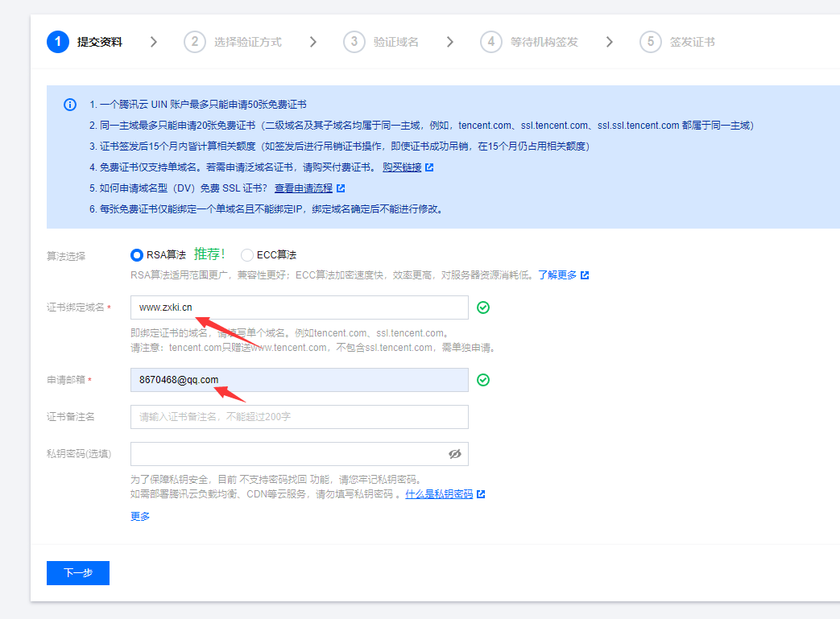Click external link icon beside 什么是私钥密码

(x=480, y=494)
